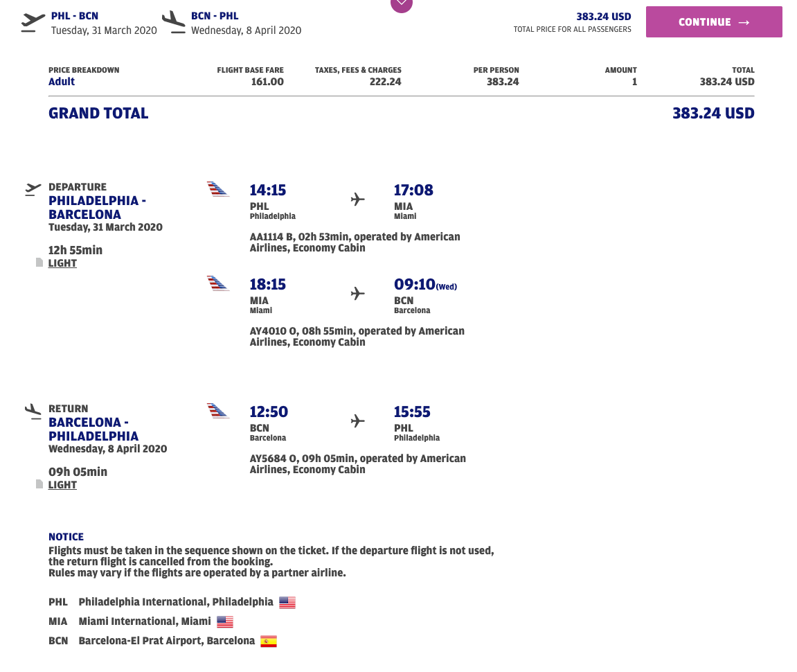Click the takeoff plane icon beside PHL - BCN

pyautogui.click(x=33, y=22)
